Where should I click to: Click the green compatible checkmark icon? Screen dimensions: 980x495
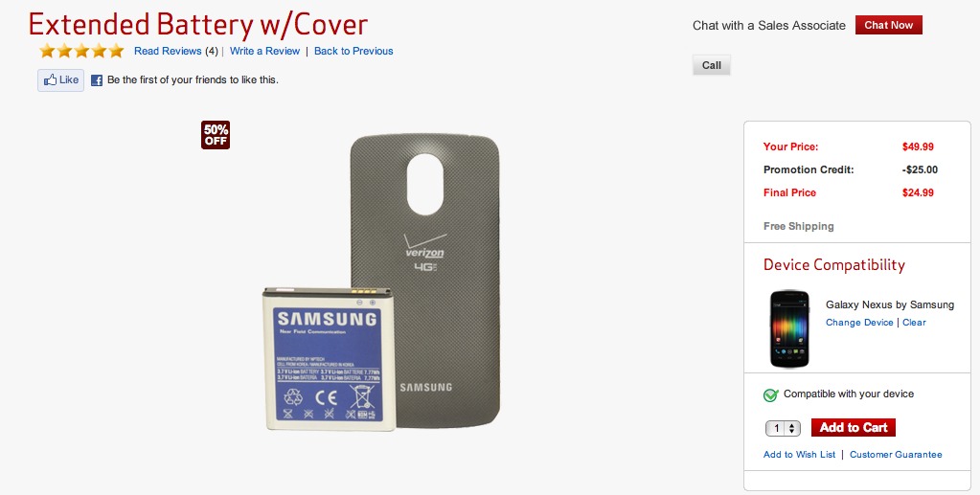coord(770,395)
